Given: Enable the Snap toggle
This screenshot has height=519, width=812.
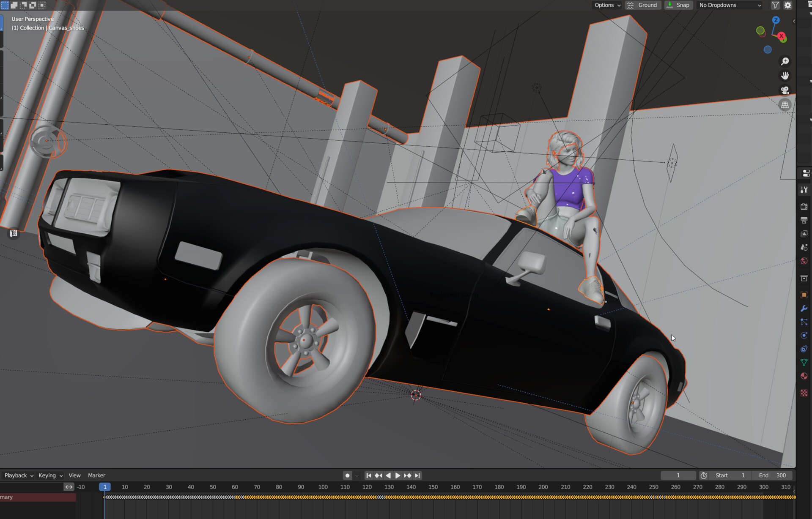Looking at the screenshot, I should pyautogui.click(x=678, y=5).
